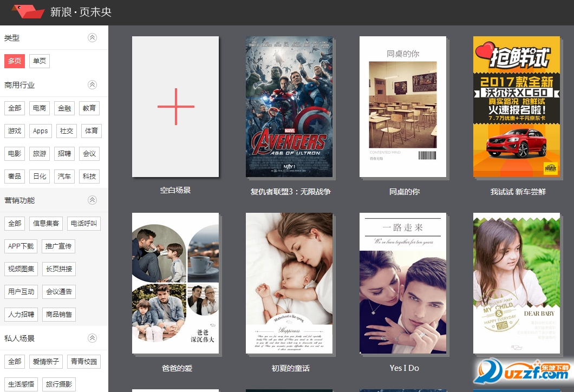574x392 pixels.
Task: Select the 爱情亲子 scene filter
Action: 46,362
